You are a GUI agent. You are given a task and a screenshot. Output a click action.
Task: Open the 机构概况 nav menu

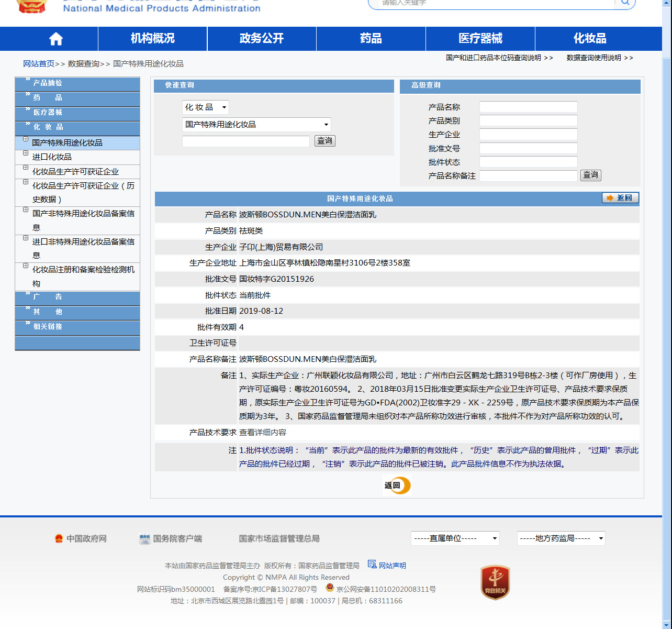(153, 39)
